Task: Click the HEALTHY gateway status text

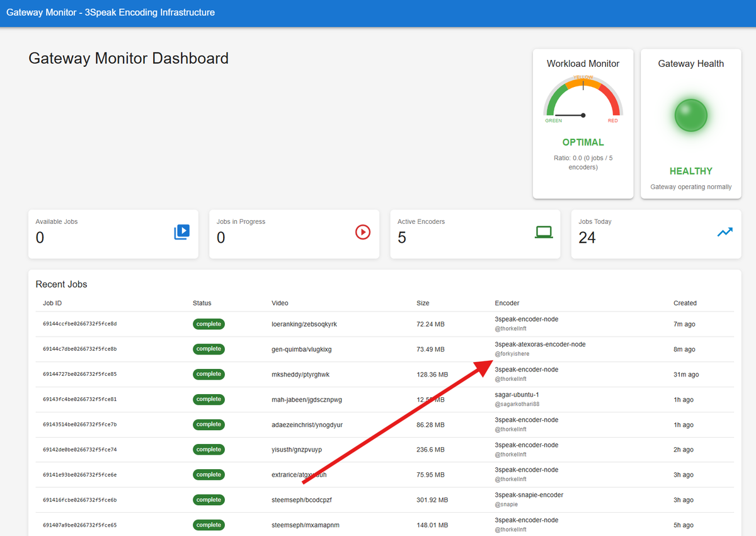Action: point(691,172)
